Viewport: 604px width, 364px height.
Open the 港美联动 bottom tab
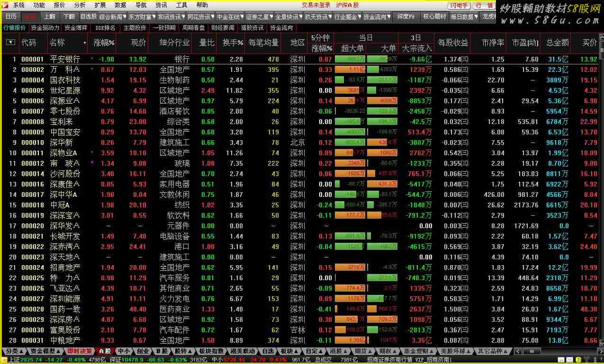point(243,351)
